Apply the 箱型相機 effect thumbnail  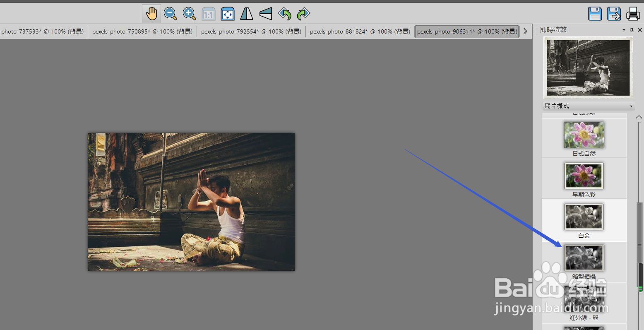(x=584, y=258)
